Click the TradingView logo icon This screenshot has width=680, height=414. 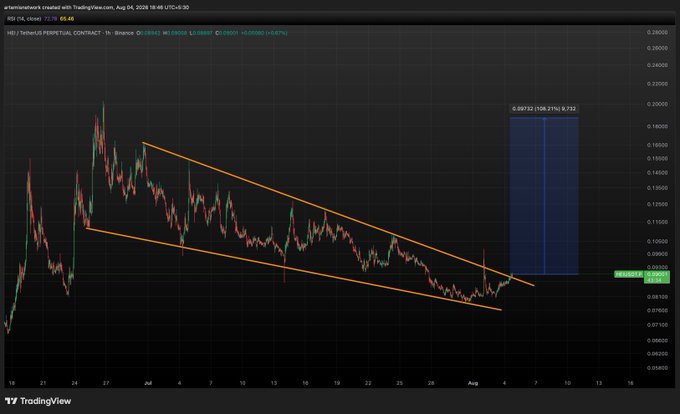pos(11,401)
